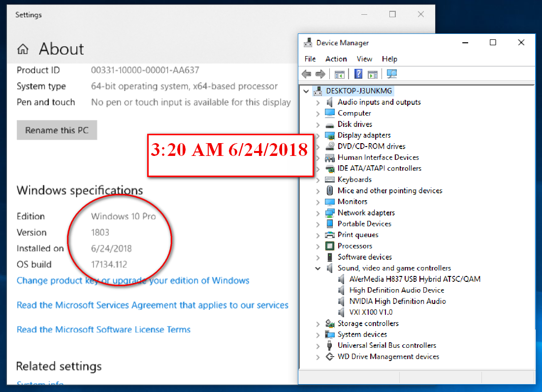Image resolution: width=542 pixels, height=392 pixels.
Task: Click the Processors chip icon
Action: pos(330,246)
